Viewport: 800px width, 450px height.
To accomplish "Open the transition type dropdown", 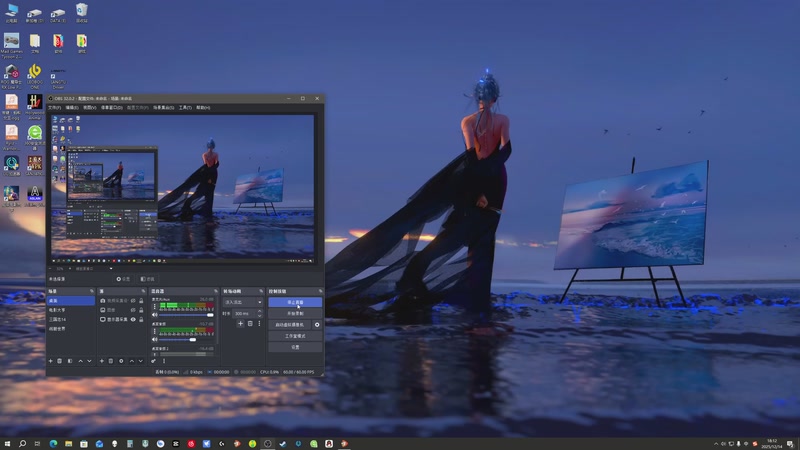I will (x=243, y=302).
